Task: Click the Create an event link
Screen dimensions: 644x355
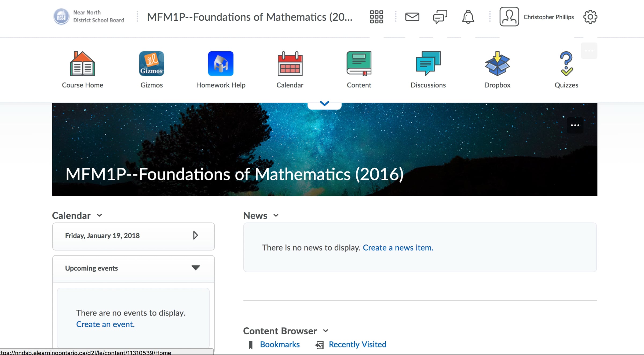Action: (105, 324)
